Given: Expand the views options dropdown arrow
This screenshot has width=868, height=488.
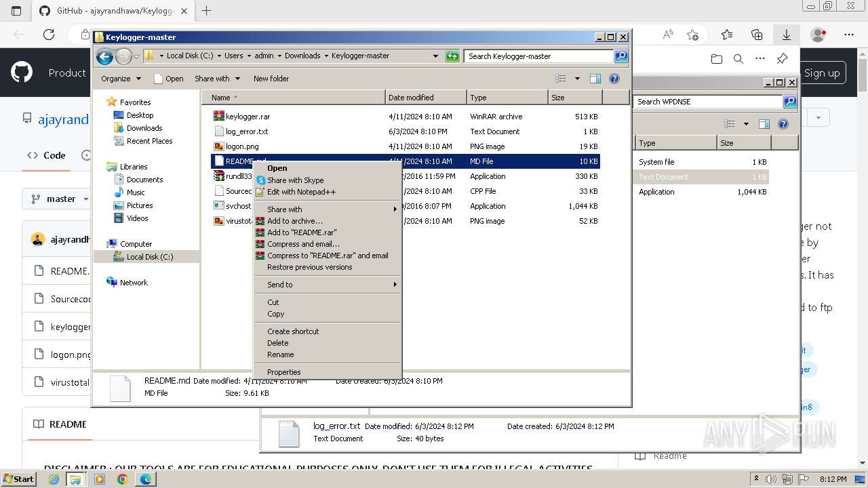Looking at the screenshot, I should click(577, 79).
